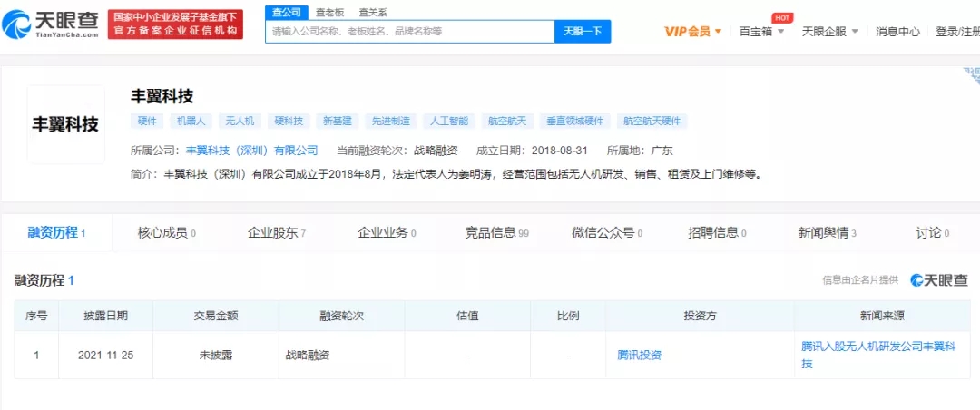Screen dimensions: 980x410
Task: Click the 新基建 tag
Action: point(338,122)
